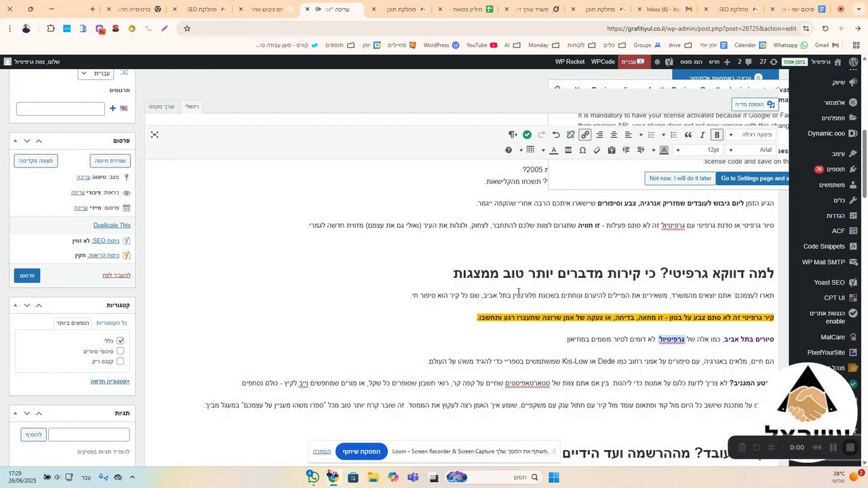
Task: Click the הוספת מדיה add media button
Action: [755, 104]
